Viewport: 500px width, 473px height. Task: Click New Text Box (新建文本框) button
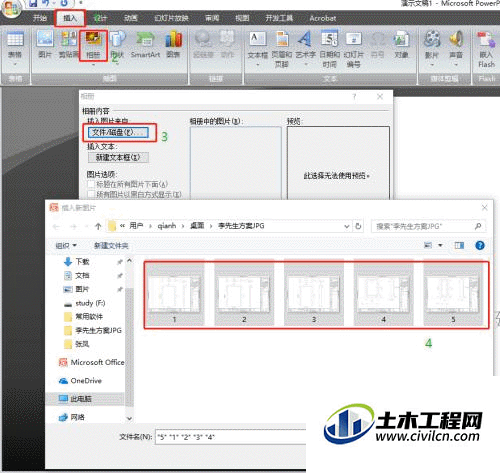(118, 157)
